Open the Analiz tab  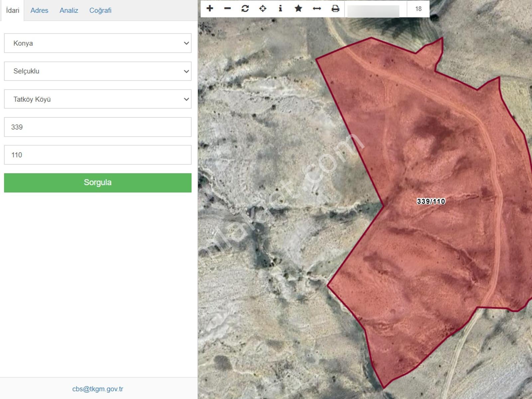point(69,10)
